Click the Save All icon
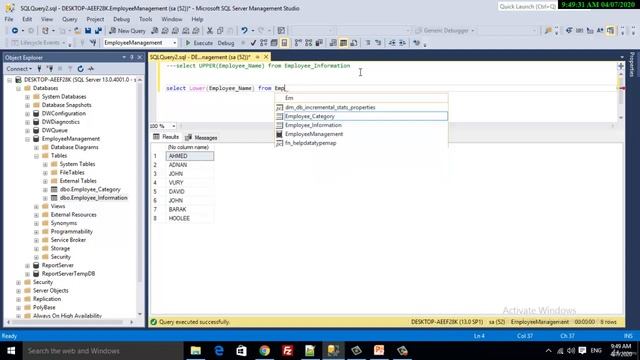640x360 pixels. click(98, 31)
